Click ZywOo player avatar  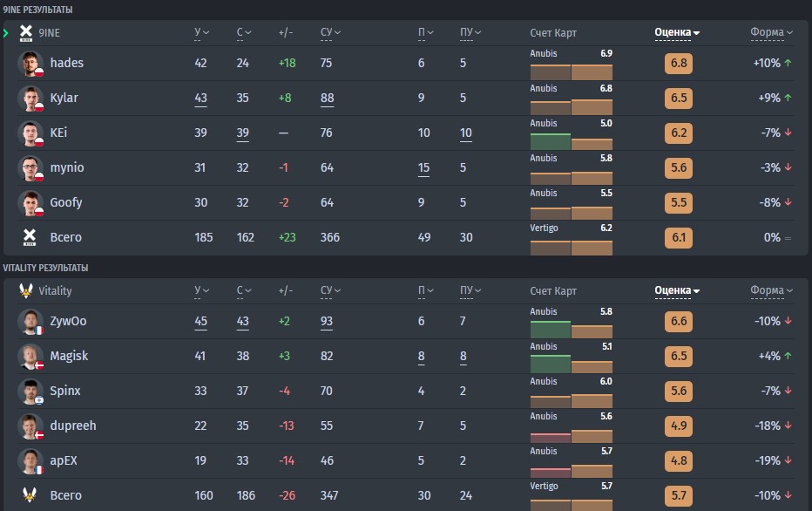click(30, 321)
